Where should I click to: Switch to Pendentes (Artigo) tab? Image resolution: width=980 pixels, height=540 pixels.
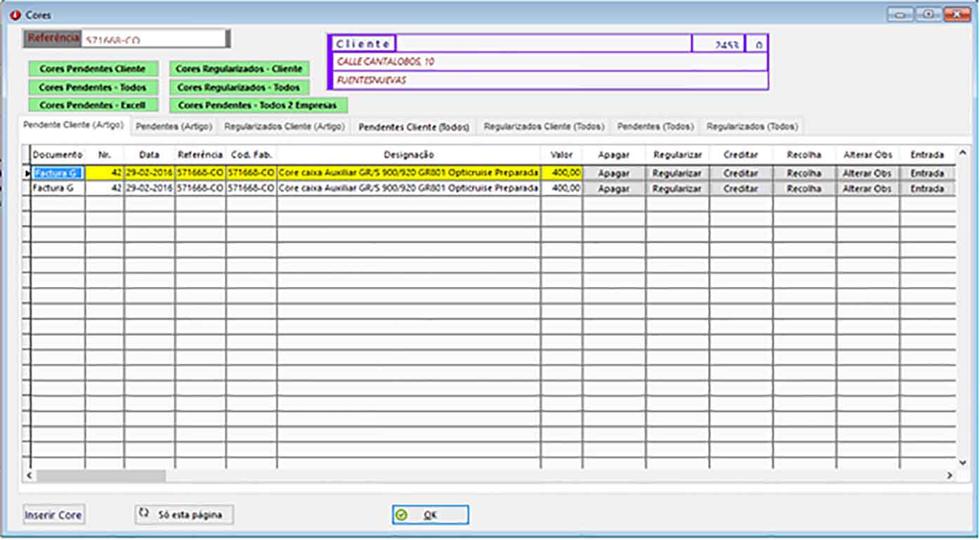(174, 127)
